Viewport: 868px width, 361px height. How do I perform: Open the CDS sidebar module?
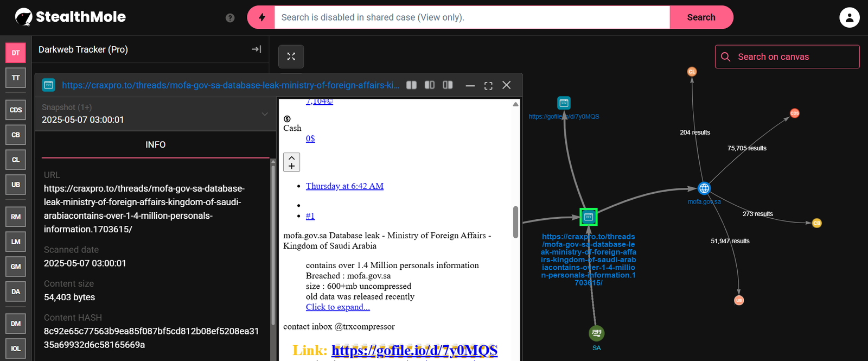tap(16, 110)
